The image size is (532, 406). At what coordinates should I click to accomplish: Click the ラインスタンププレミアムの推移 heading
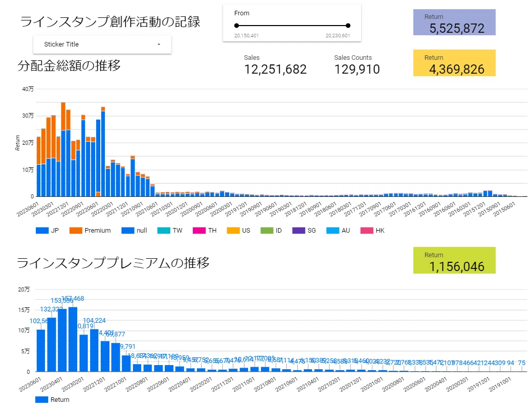tap(114, 263)
